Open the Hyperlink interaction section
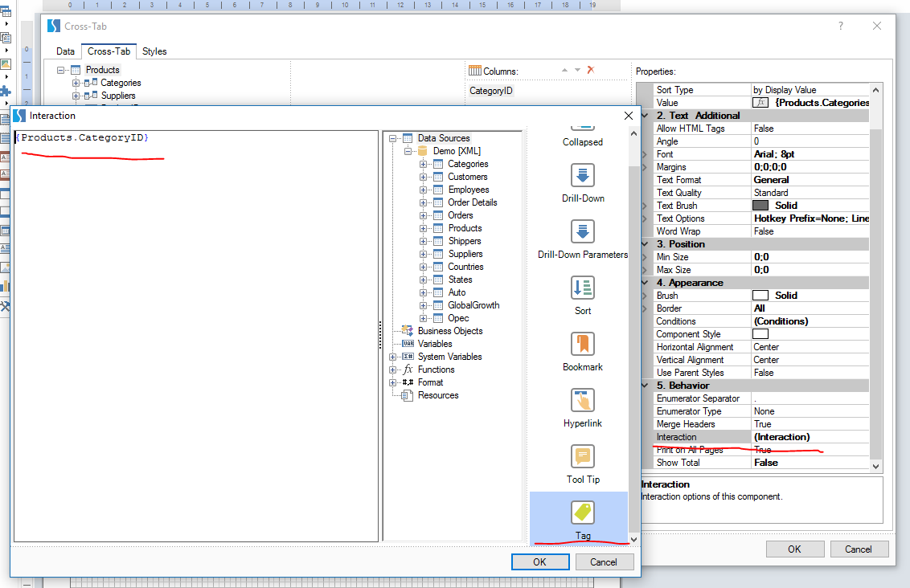Image resolution: width=910 pixels, height=588 pixels. (583, 408)
